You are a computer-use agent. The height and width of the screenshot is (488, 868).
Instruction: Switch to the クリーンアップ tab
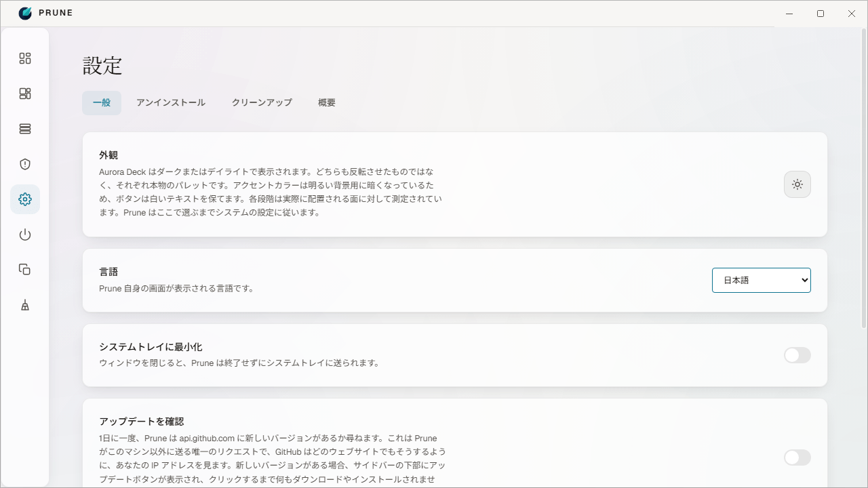tap(262, 103)
